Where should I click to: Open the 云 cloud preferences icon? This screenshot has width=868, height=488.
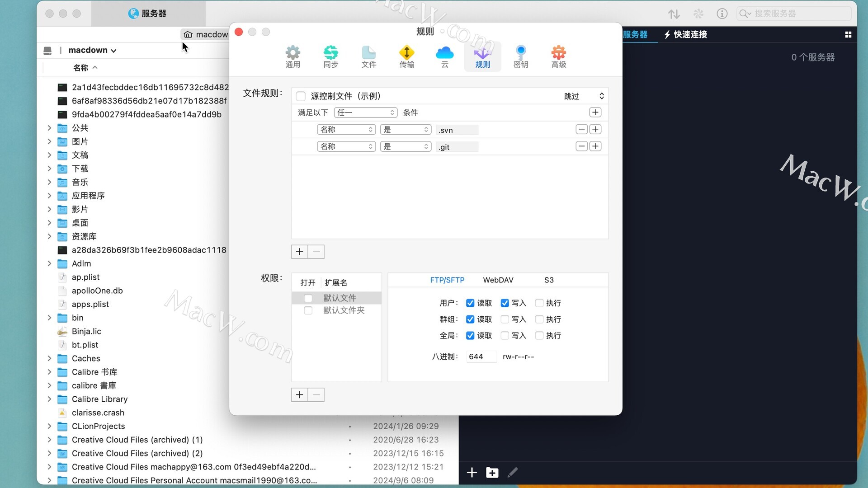[444, 56]
